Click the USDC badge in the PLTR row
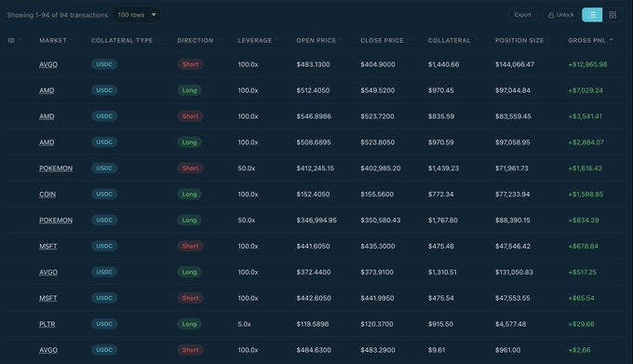This screenshot has width=633, height=364. click(104, 324)
